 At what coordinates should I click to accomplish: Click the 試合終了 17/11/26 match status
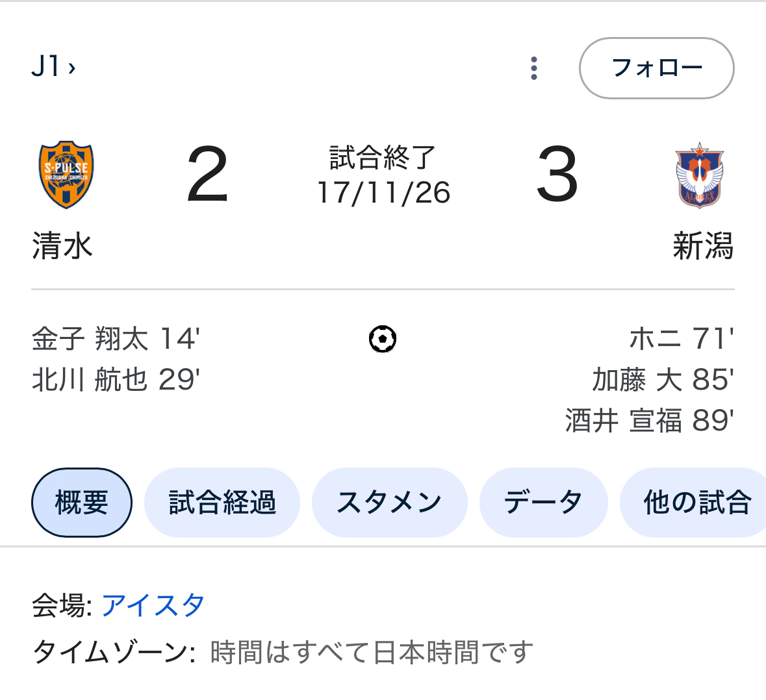tap(383, 175)
